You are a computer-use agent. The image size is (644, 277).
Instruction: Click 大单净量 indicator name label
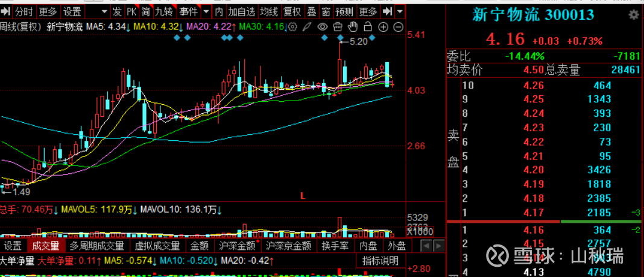click(17, 260)
